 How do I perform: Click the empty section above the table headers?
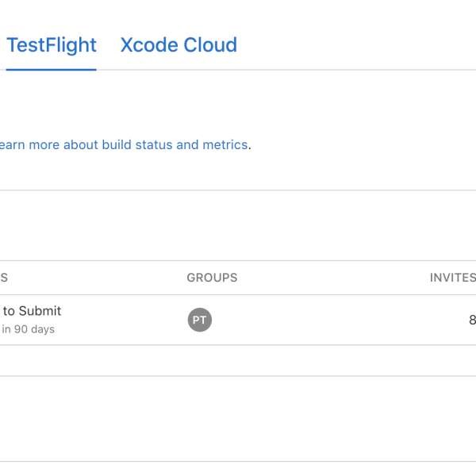pos(238,225)
